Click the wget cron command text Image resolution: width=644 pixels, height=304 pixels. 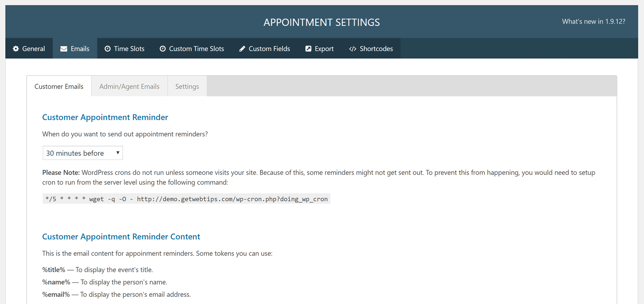pos(186,199)
